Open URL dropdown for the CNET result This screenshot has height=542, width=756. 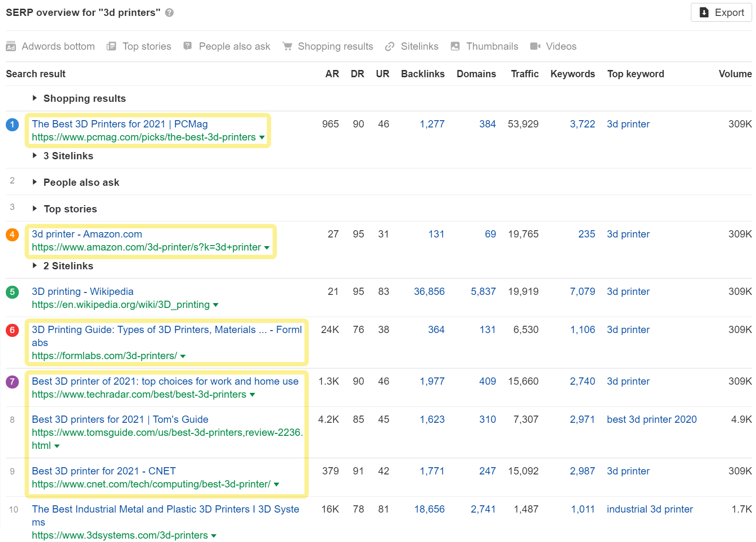(276, 484)
